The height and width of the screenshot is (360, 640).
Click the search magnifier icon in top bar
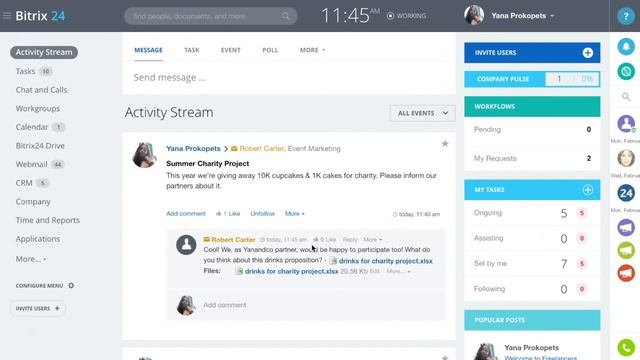(285, 16)
